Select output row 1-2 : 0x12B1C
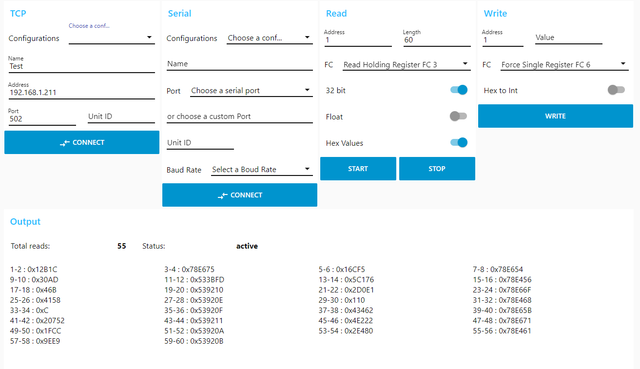 pos(34,269)
